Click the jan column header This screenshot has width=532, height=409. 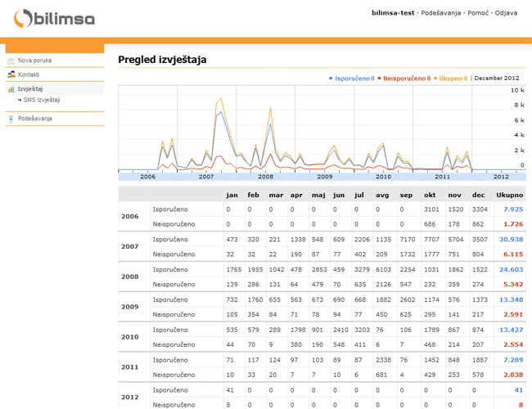click(x=232, y=195)
